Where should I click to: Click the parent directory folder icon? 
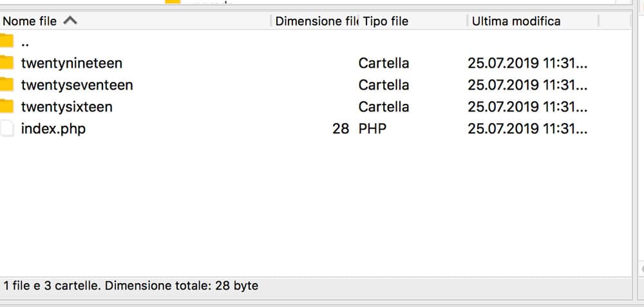click(6, 41)
